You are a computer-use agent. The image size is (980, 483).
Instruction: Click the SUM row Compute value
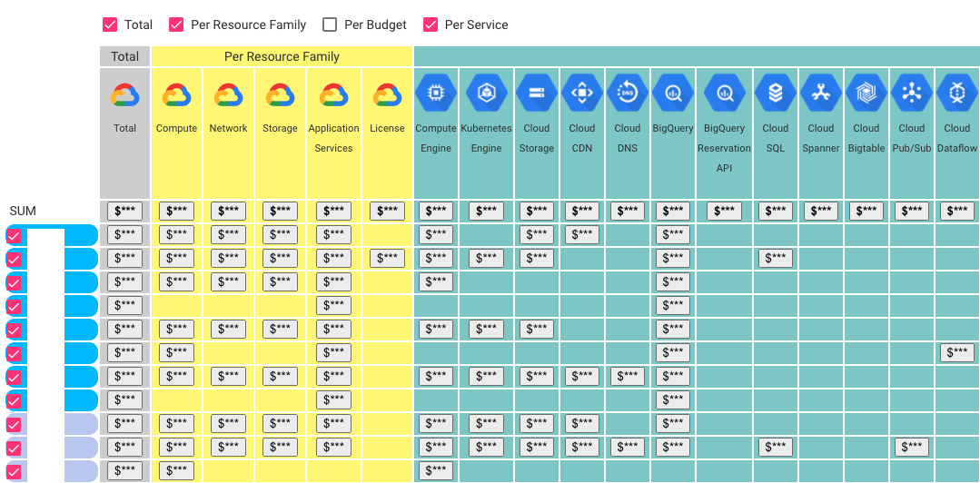tap(177, 212)
